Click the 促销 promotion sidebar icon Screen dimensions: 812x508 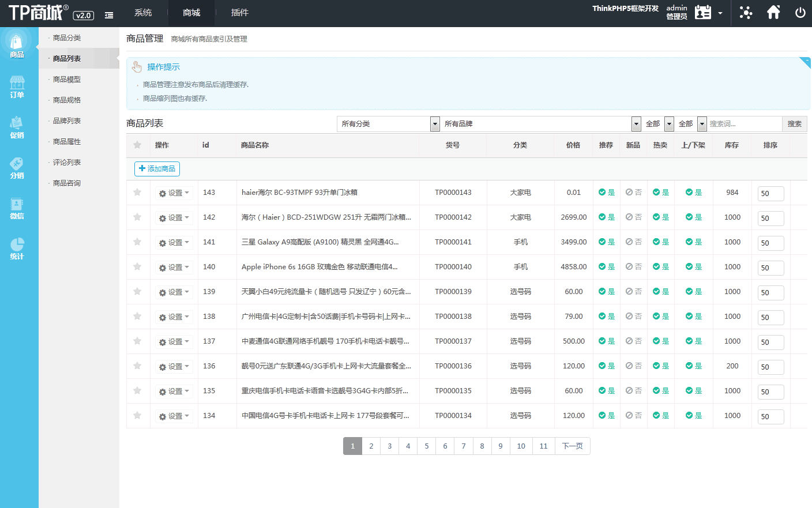click(17, 127)
